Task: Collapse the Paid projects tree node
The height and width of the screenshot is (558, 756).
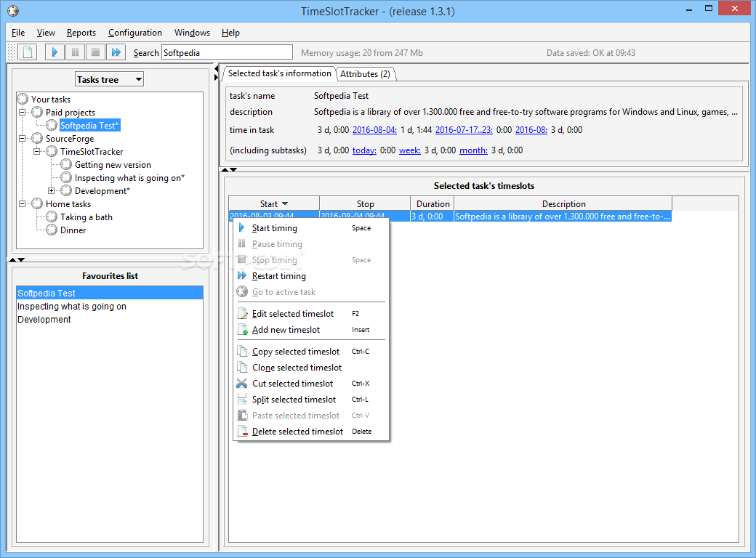Action: point(23,113)
